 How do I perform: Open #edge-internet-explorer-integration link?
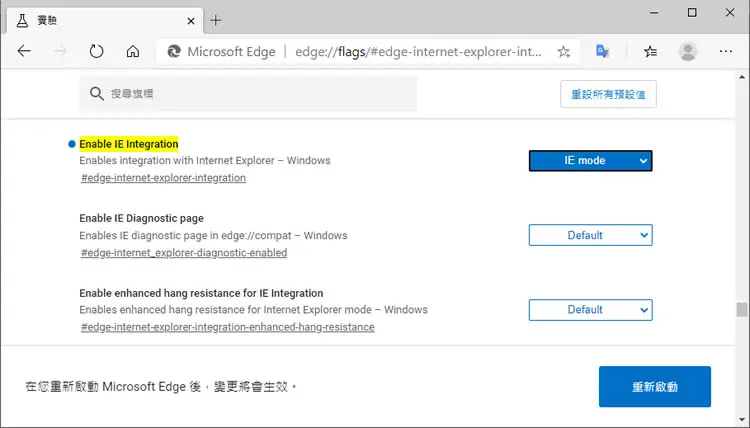(163, 178)
